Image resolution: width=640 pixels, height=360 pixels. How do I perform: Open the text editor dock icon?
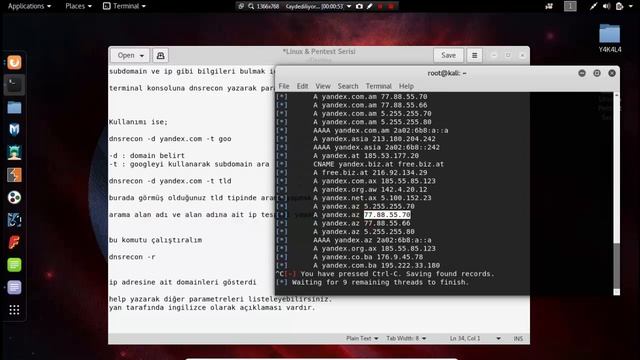point(14,287)
